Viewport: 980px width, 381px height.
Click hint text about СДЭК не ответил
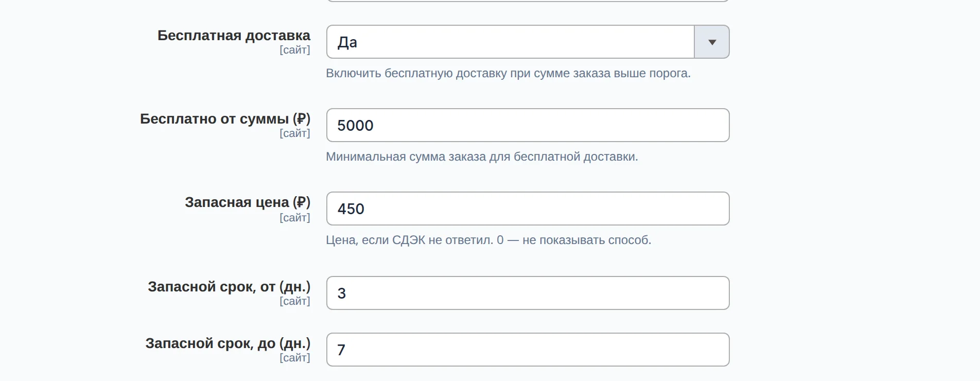488,240
